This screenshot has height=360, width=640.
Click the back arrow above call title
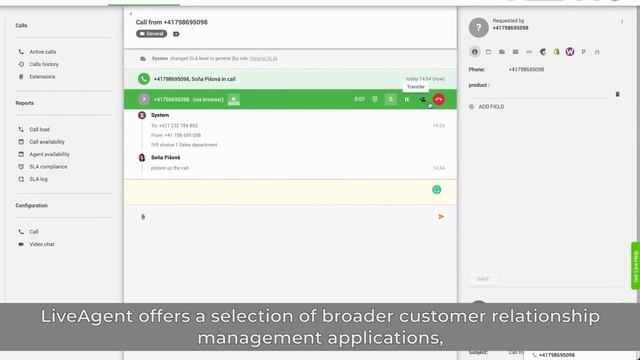point(131,13)
